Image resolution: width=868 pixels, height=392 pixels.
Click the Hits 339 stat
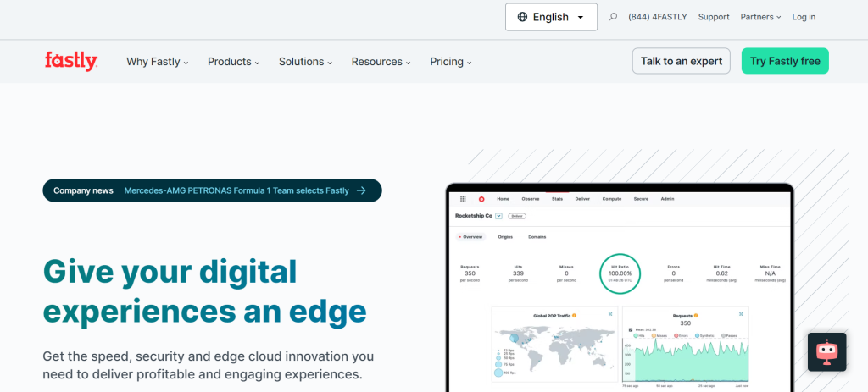(x=518, y=273)
